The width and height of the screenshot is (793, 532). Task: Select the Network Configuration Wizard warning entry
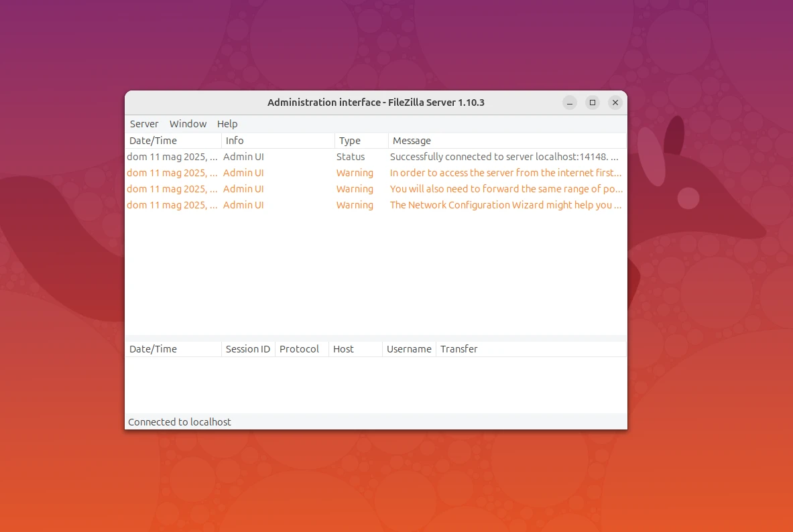pyautogui.click(x=402, y=205)
